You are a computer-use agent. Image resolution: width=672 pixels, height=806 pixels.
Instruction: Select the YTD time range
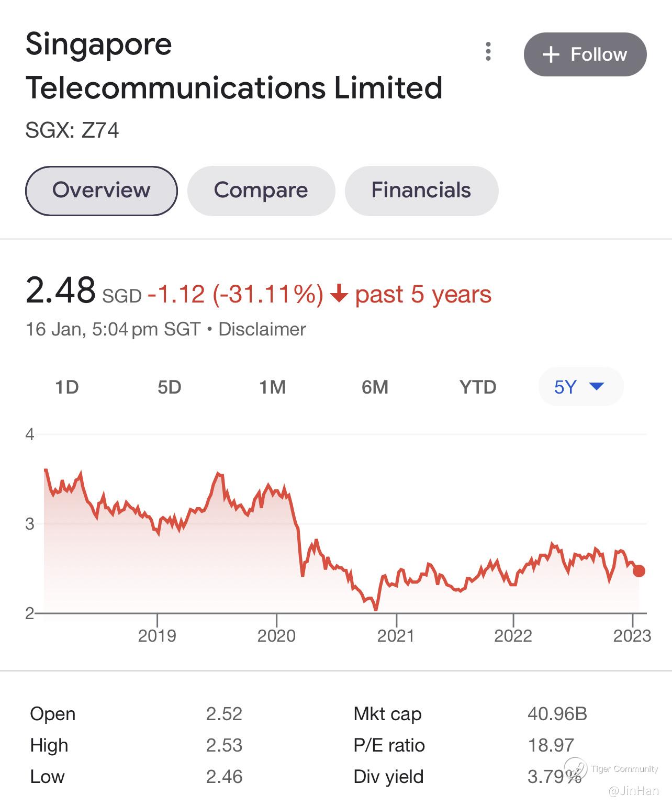click(477, 387)
